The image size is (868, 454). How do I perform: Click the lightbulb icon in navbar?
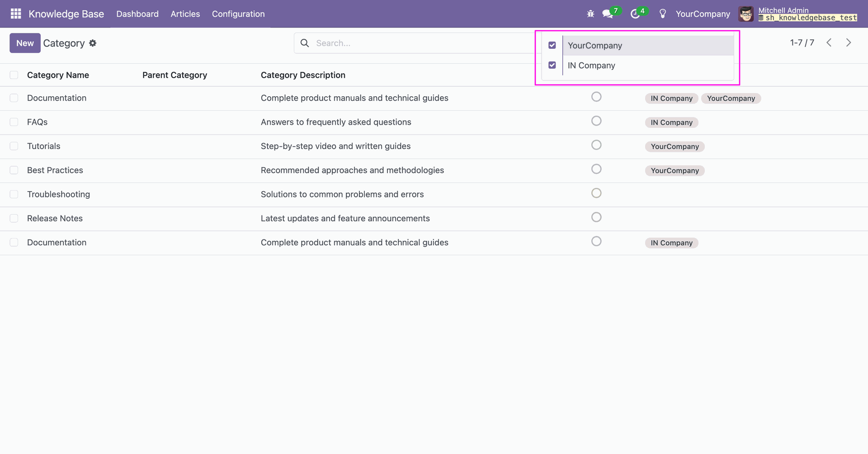(663, 14)
